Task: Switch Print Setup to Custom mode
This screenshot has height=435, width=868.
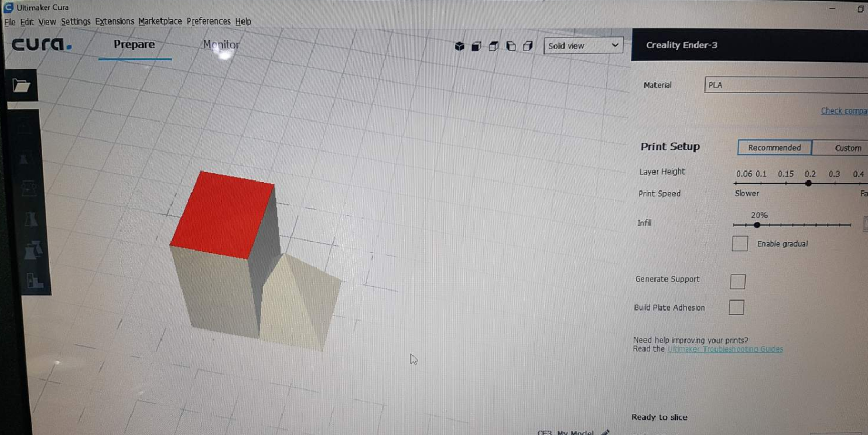Action: click(x=840, y=148)
